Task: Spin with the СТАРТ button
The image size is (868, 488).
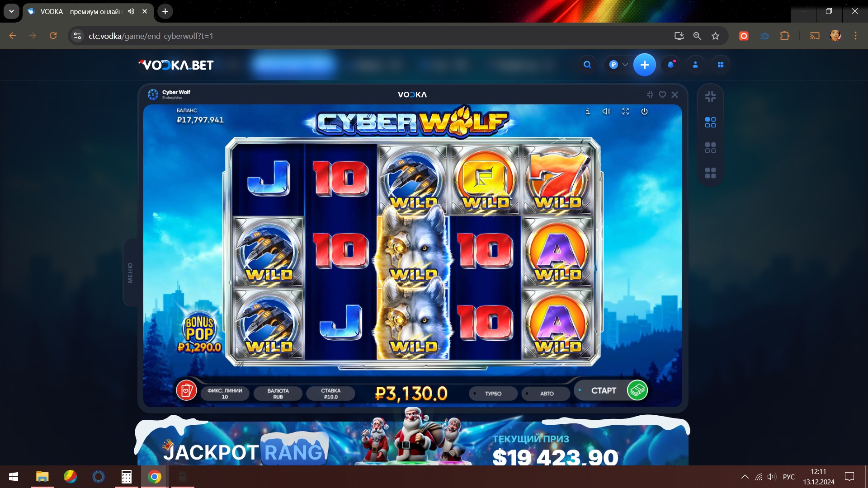Action: [611, 390]
